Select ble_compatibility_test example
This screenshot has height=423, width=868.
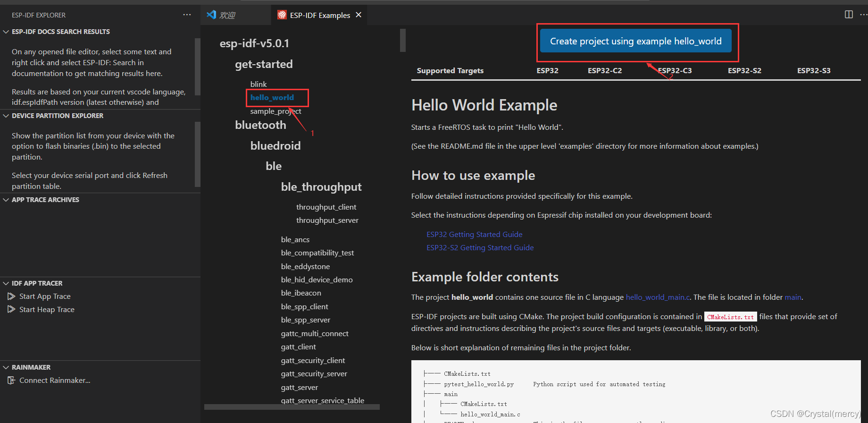pyautogui.click(x=317, y=253)
